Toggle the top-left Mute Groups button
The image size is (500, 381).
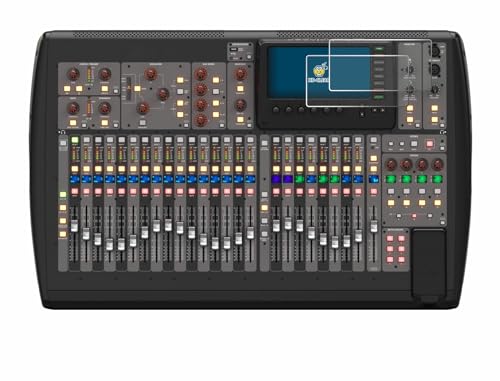390,238
